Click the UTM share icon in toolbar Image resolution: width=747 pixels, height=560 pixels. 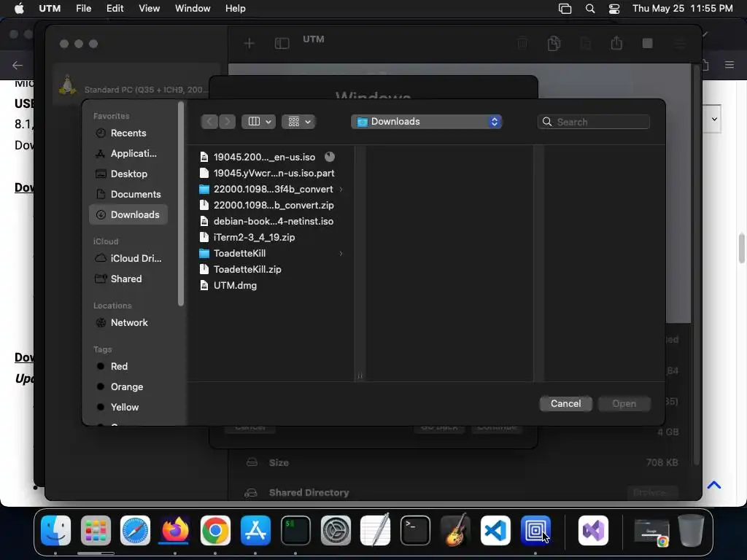[616, 43]
